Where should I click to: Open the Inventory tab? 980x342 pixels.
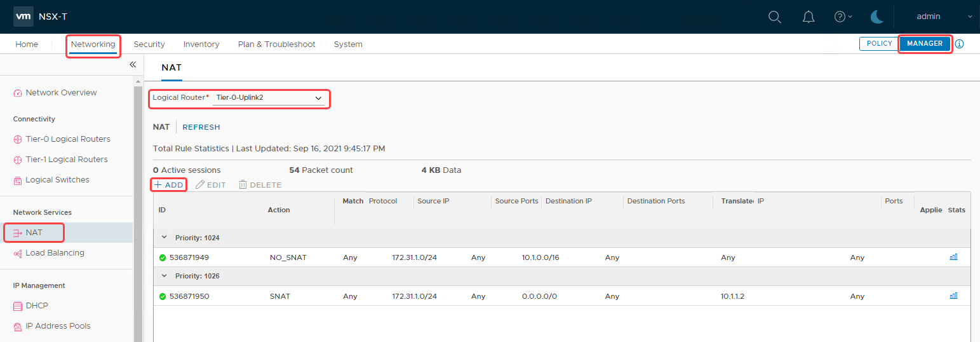click(x=201, y=44)
